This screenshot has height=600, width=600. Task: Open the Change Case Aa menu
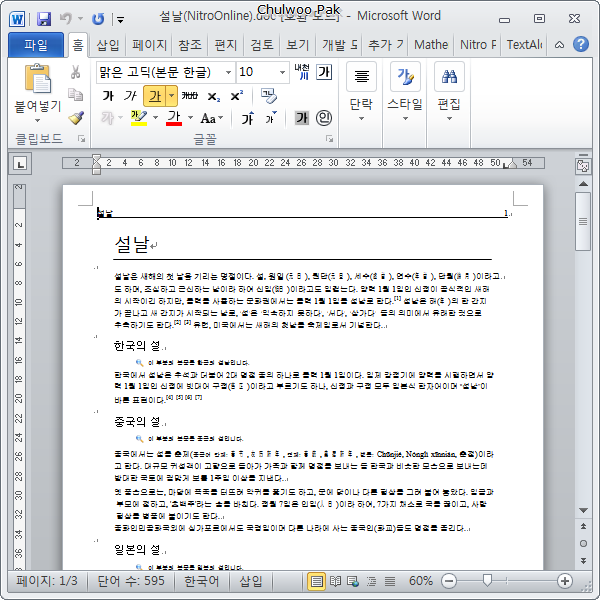point(212,118)
